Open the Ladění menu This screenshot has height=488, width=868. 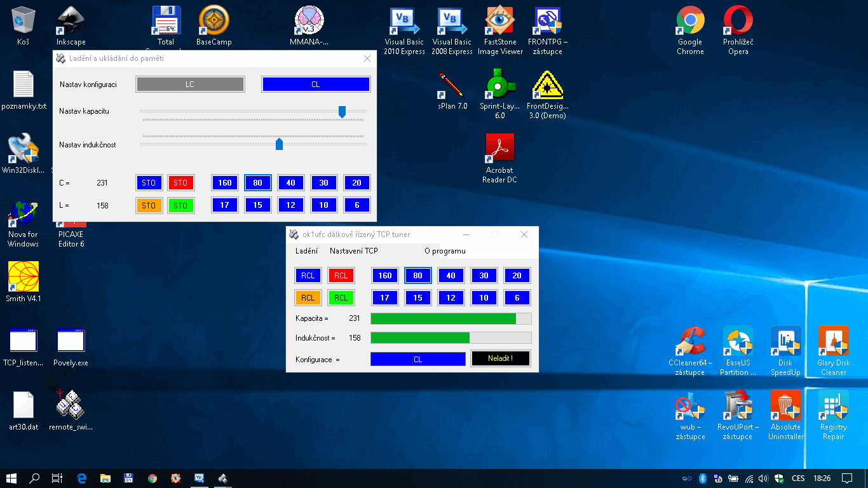click(x=306, y=251)
